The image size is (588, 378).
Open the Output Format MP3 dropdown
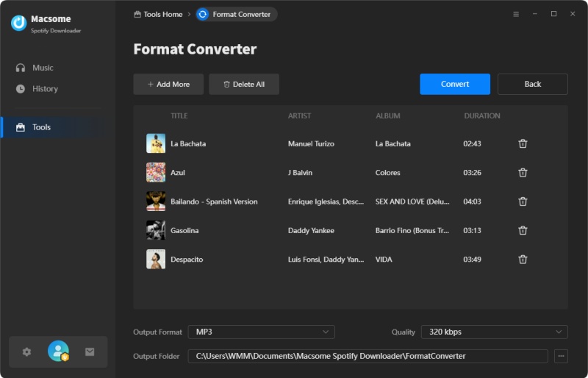coord(262,332)
